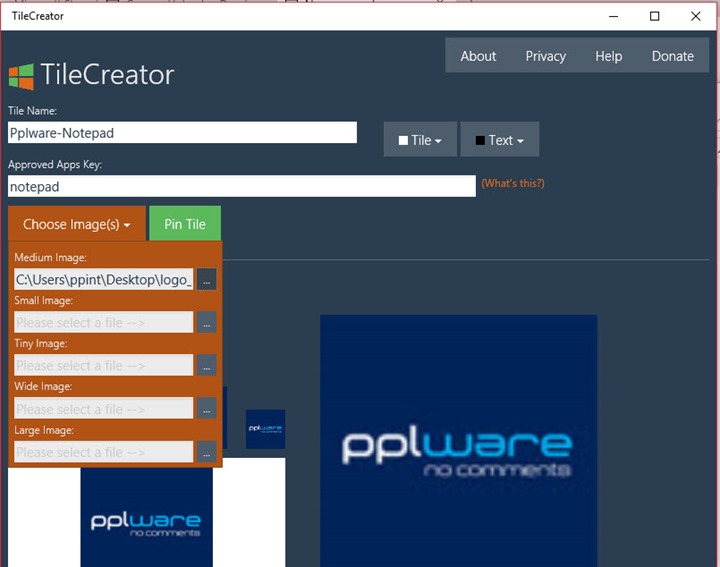The image size is (720, 567).
Task: Click the large pplware tile preview
Action: pos(458,441)
